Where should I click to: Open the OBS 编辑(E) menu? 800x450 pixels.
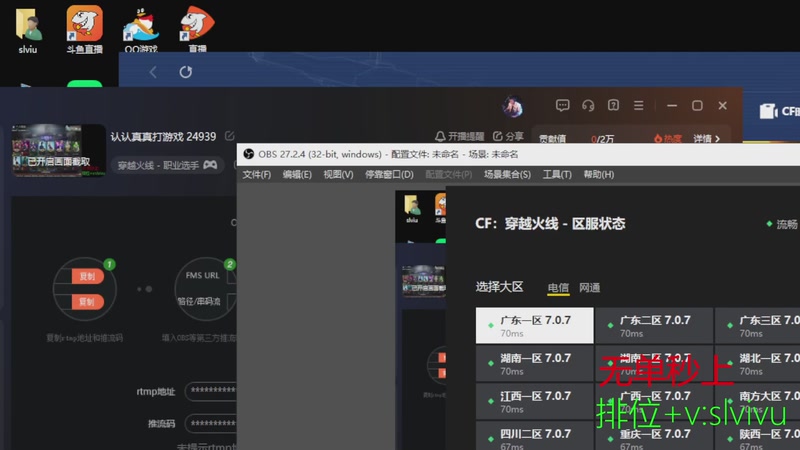(297, 174)
